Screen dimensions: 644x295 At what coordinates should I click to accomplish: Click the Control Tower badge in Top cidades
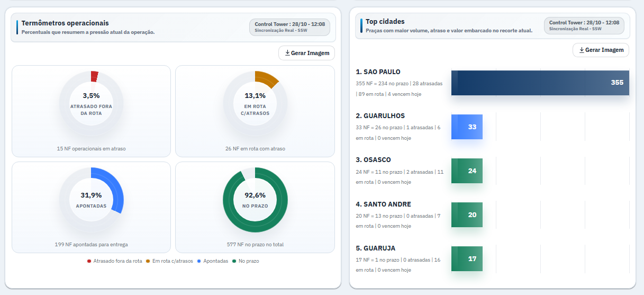pos(584,25)
